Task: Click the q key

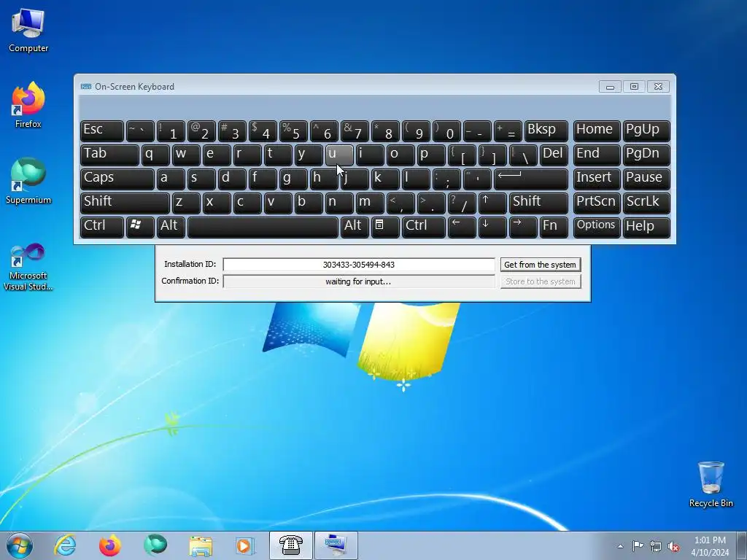Action: click(155, 155)
